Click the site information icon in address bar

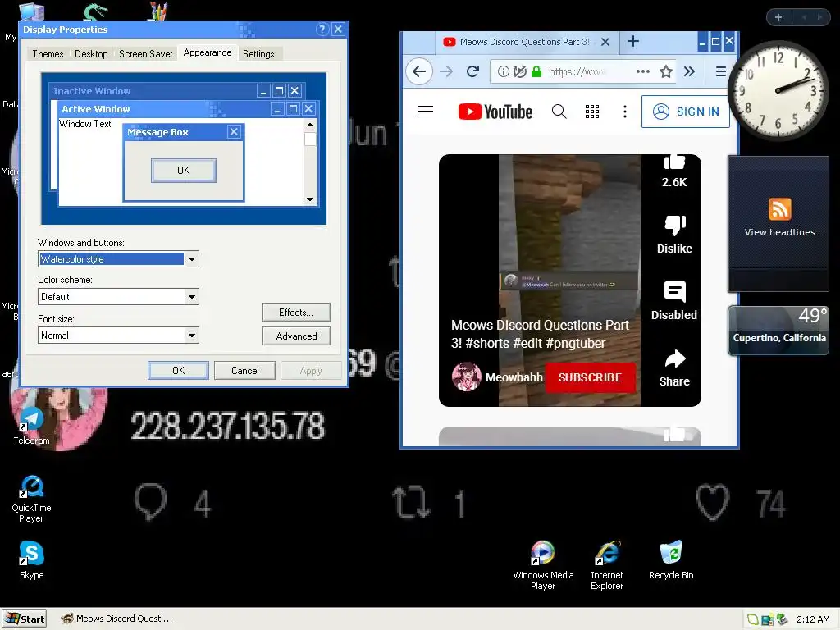pos(503,71)
